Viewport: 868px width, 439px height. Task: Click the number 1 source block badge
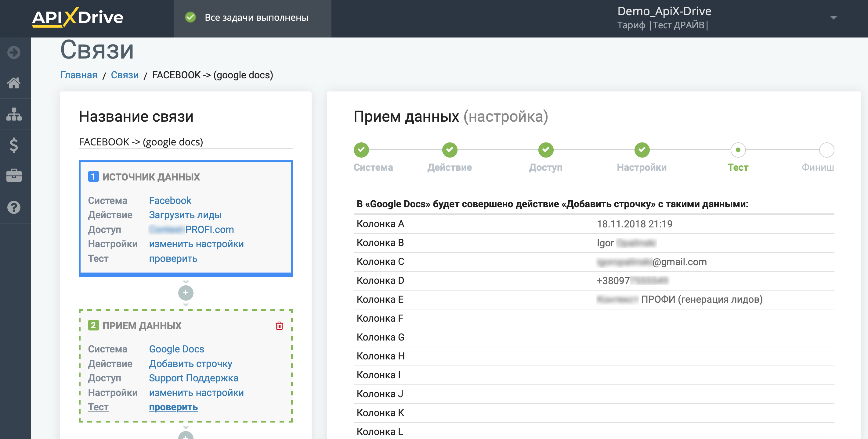[93, 177]
